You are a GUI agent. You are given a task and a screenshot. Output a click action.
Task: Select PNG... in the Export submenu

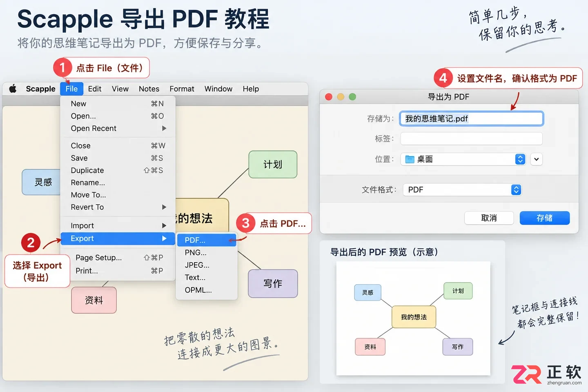[207, 253]
